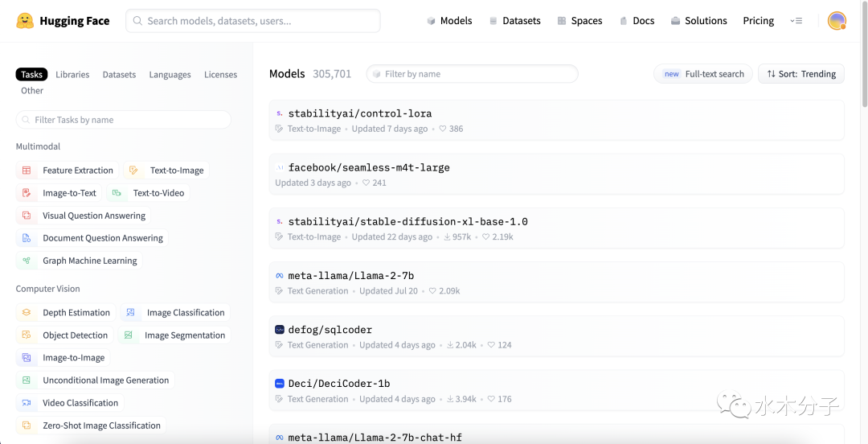
Task: Open the user avatar profile menu
Action: click(x=837, y=21)
